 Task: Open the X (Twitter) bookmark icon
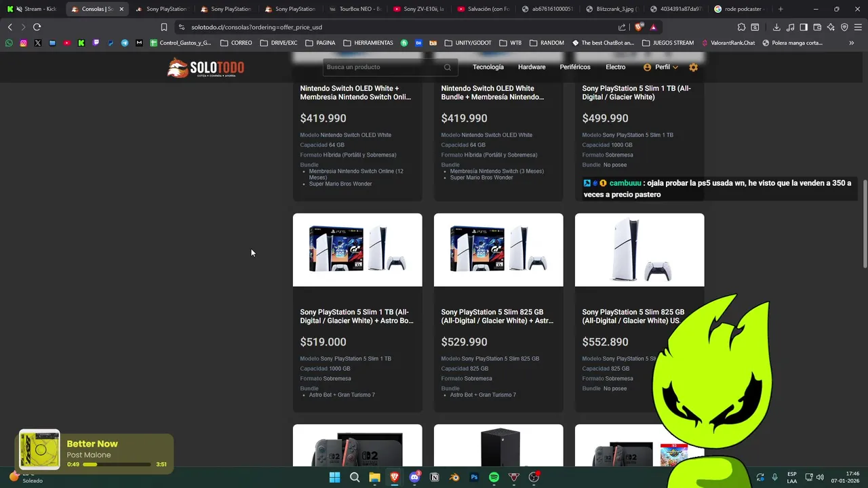[x=37, y=43]
